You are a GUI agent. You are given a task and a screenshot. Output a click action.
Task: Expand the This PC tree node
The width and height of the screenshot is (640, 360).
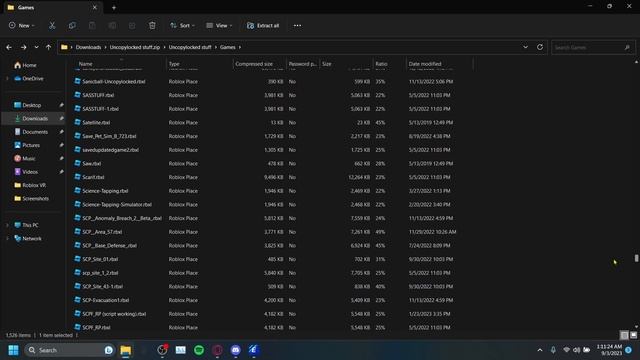(x=7, y=225)
